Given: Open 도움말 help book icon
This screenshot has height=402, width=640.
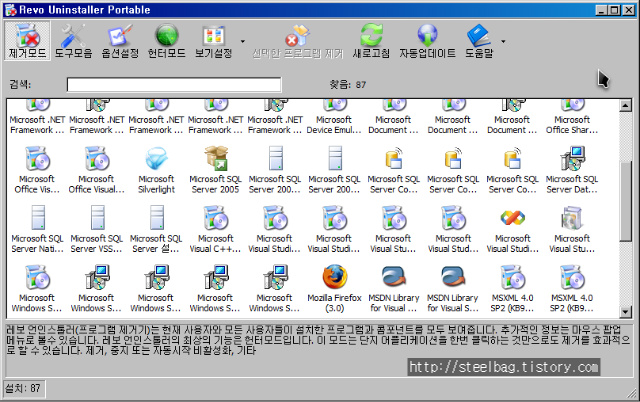Looking at the screenshot, I should (479, 41).
